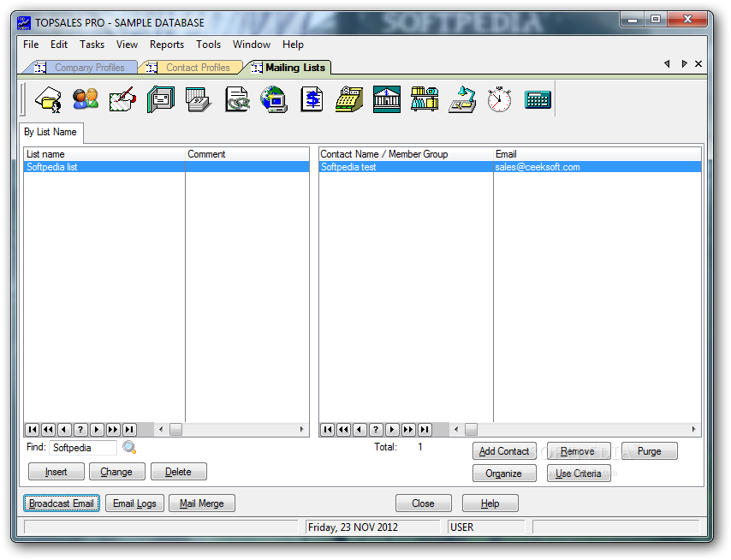Click the bottom Help button

[490, 503]
